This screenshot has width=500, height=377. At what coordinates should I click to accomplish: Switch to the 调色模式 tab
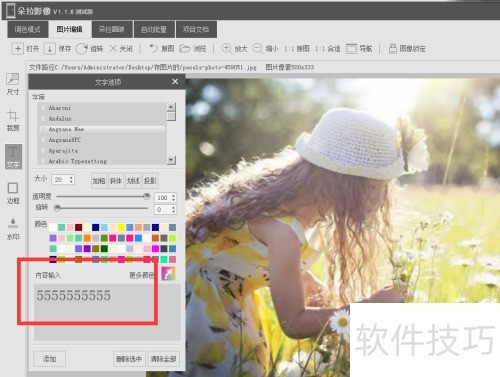pyautogui.click(x=28, y=29)
